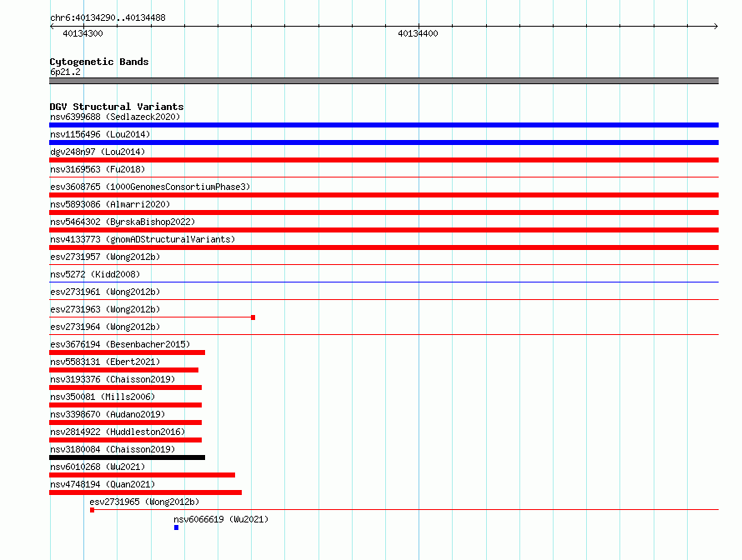Click the chr6:40134290..40134488 region label
742x560 pixels.
click(108, 18)
